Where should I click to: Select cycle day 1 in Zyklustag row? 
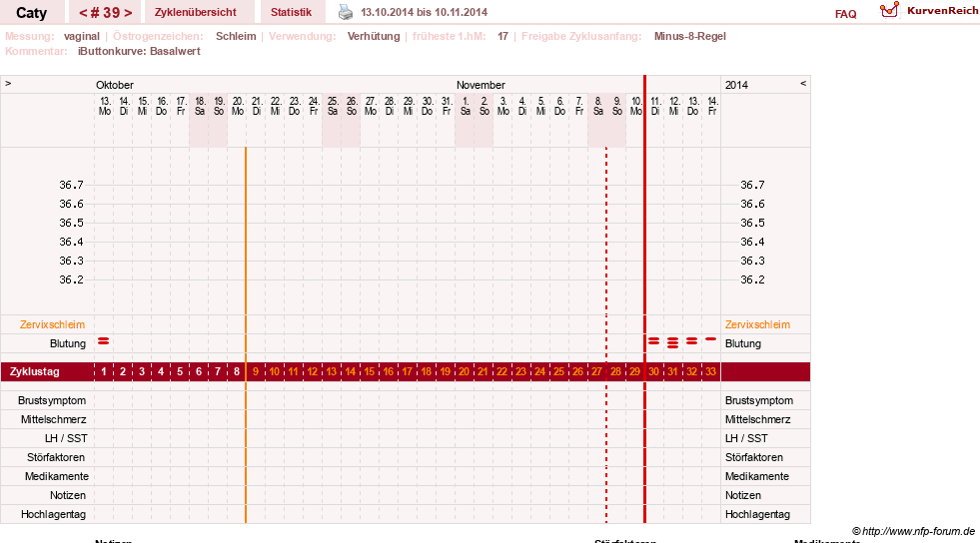point(104,371)
